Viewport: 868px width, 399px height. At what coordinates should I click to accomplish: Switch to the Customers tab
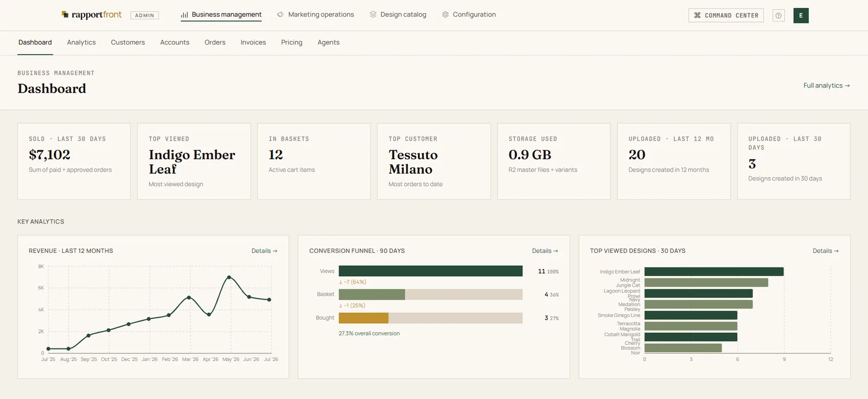pos(128,42)
